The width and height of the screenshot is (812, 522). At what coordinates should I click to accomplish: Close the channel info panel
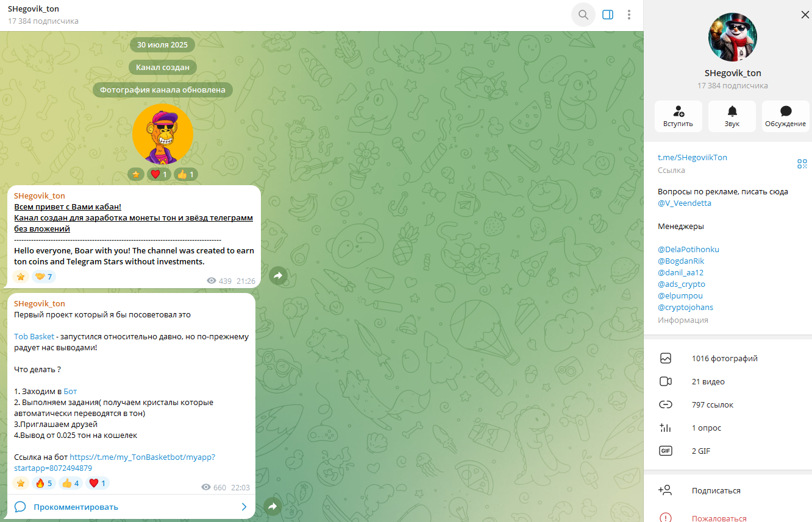805,15
